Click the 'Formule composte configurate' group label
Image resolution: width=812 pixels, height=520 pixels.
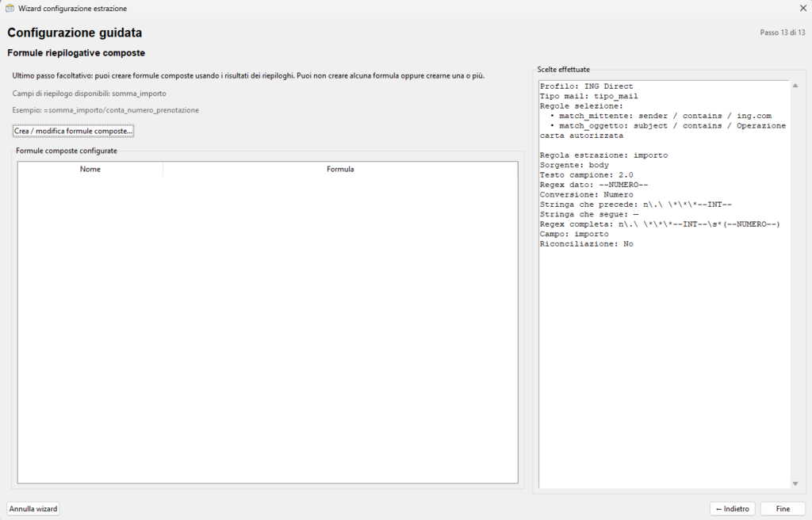click(67, 151)
